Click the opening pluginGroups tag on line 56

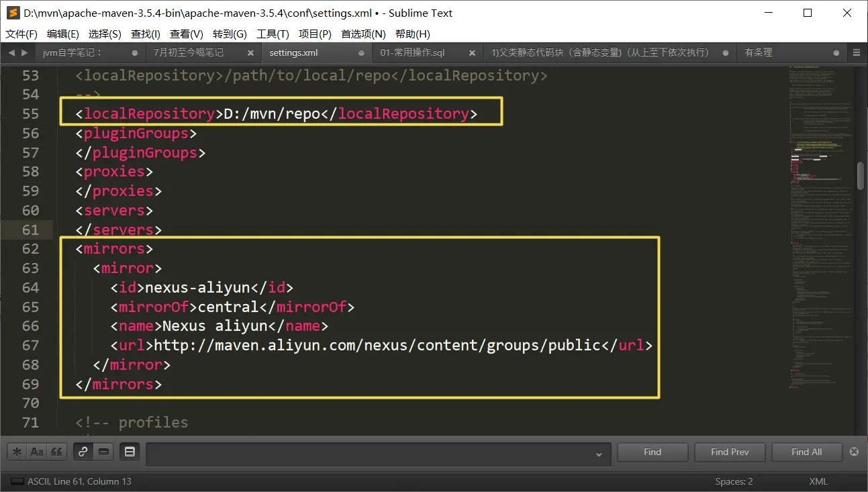(x=136, y=133)
